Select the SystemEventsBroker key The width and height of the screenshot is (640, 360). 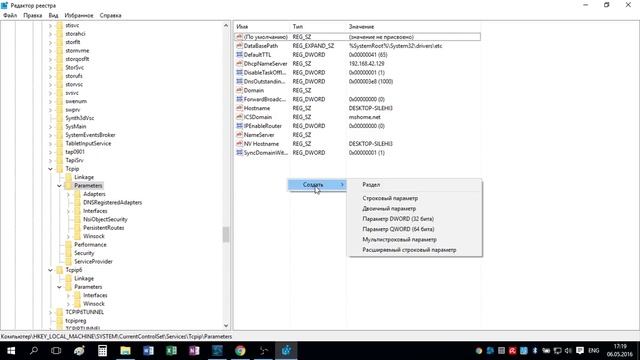coord(90,135)
